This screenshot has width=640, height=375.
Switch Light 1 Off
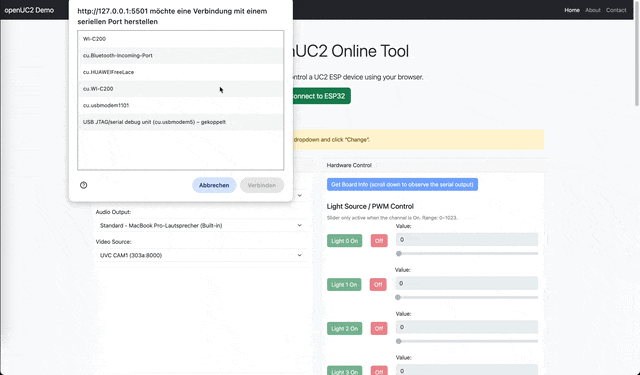(x=378, y=284)
